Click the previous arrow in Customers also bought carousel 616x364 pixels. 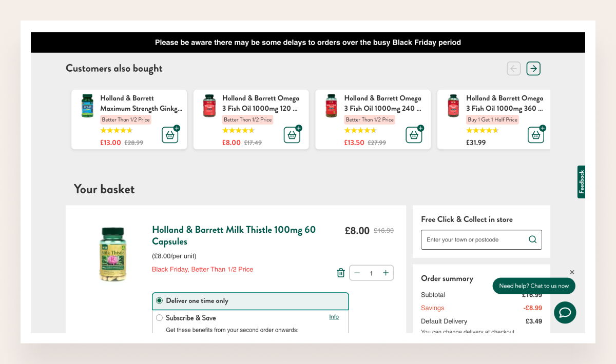[x=514, y=68]
